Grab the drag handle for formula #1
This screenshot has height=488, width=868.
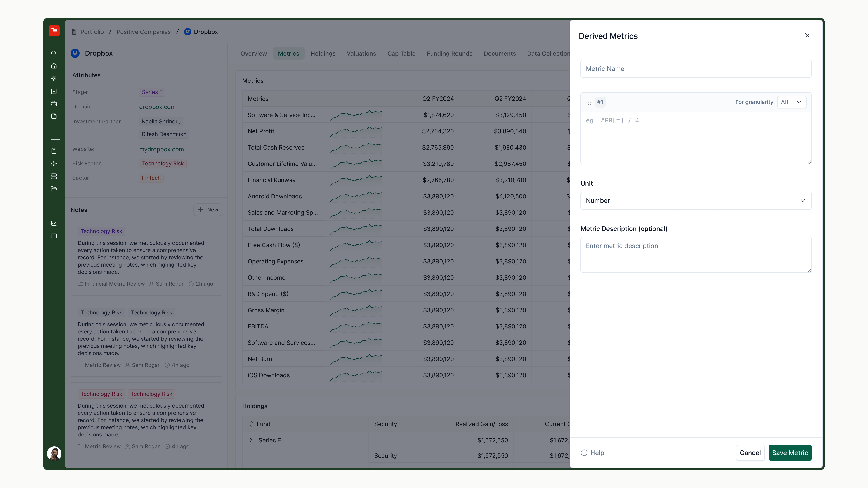pos(589,102)
